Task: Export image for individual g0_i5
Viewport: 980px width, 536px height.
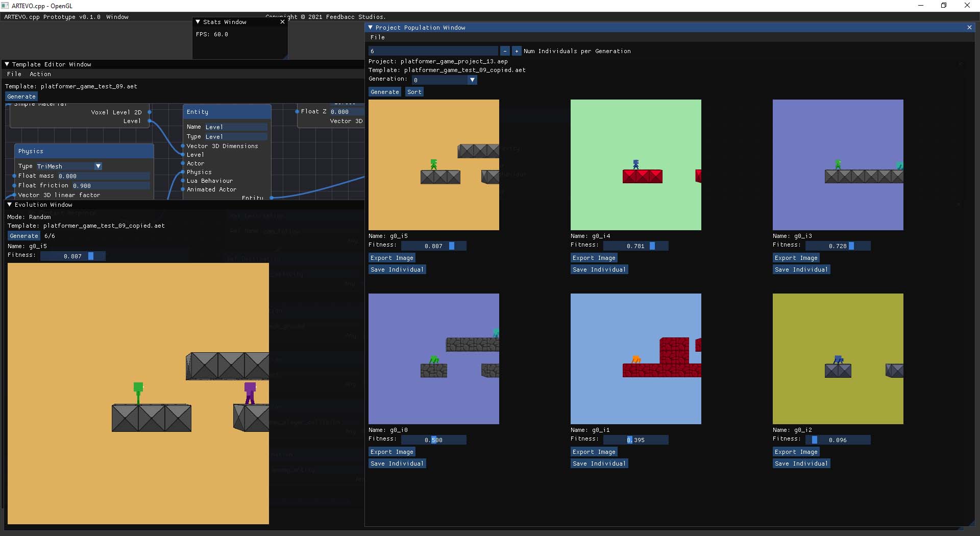Action: click(392, 258)
